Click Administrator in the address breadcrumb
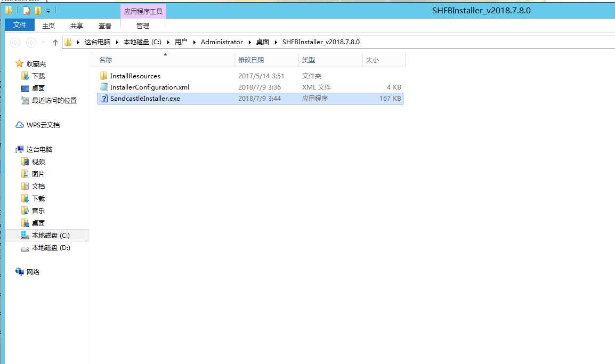The width and height of the screenshot is (615, 364). 222,42
